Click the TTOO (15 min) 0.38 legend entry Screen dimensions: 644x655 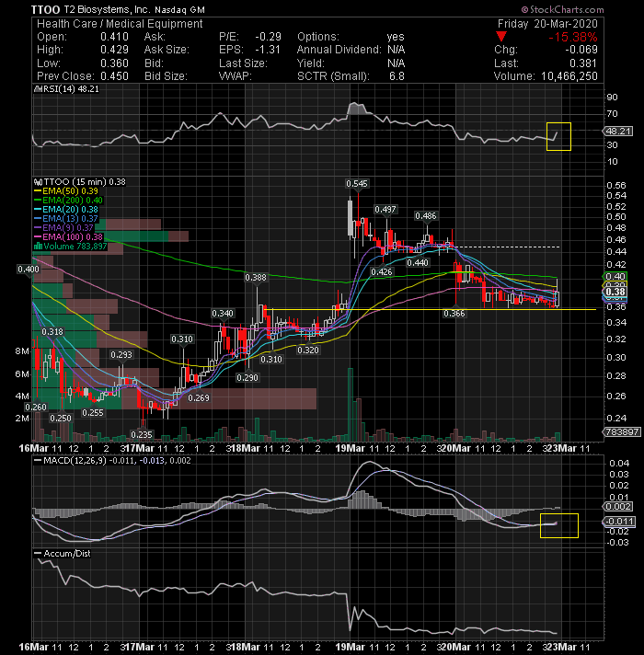[84, 182]
